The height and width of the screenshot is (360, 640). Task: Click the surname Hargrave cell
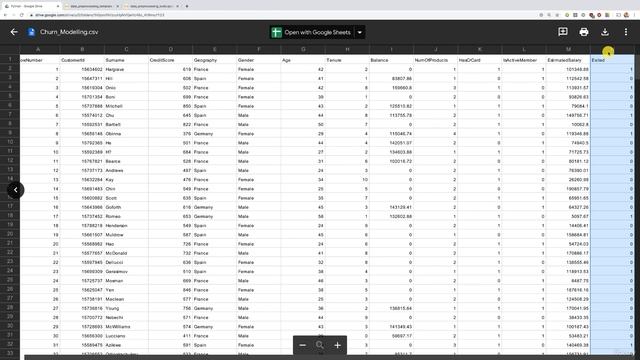126,69
